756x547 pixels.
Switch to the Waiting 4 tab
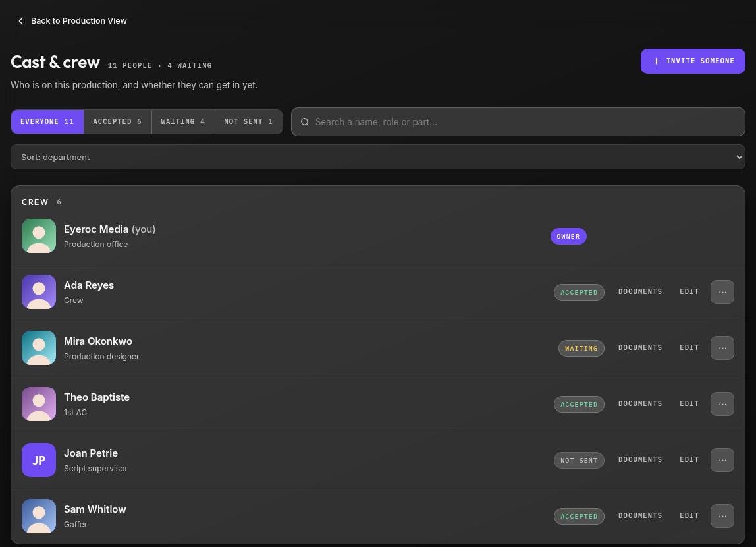[x=183, y=121]
